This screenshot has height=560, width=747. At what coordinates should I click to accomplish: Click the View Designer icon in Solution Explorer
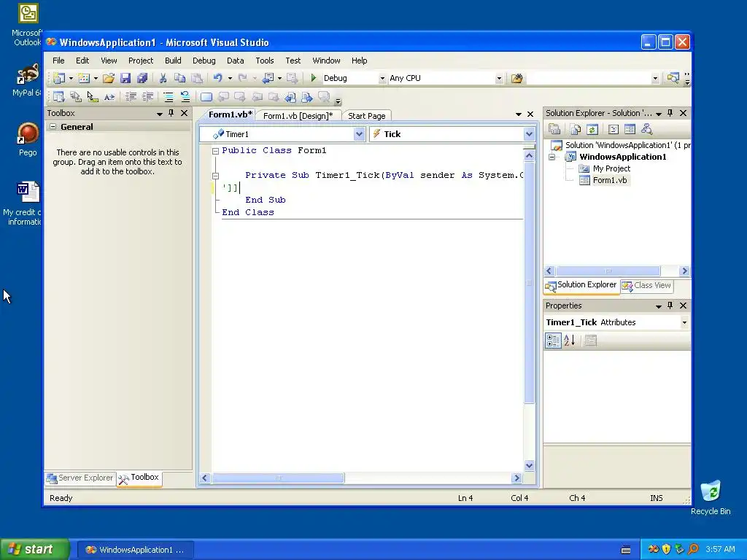coord(630,129)
